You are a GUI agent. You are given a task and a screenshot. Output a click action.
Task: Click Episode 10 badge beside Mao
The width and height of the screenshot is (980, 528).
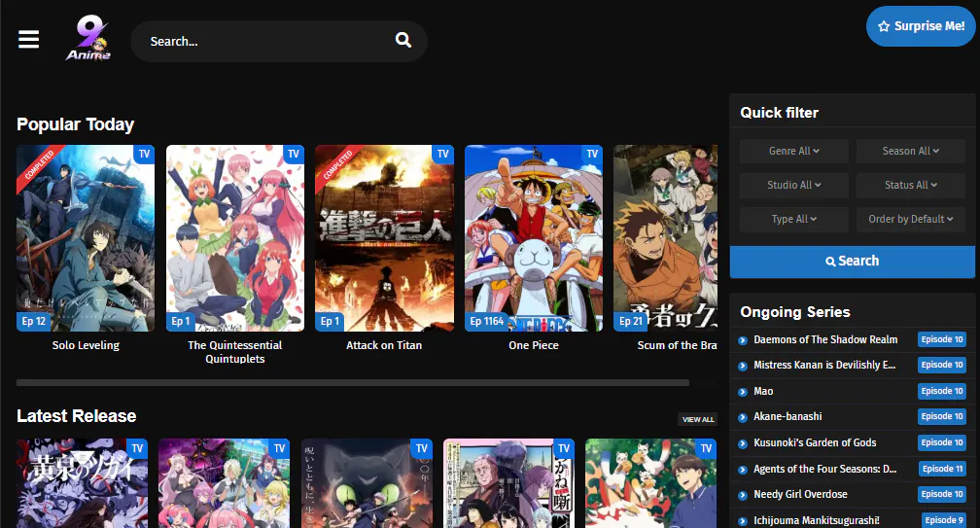point(942,391)
